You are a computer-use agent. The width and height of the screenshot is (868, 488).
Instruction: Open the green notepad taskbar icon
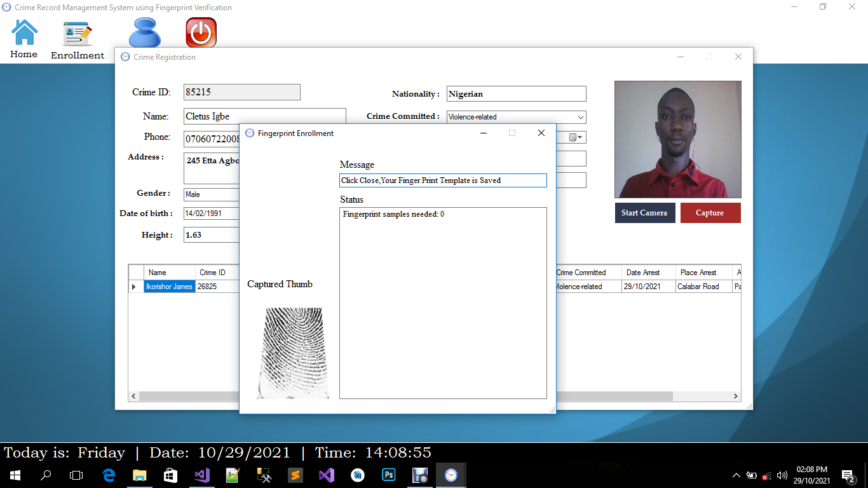tap(233, 475)
